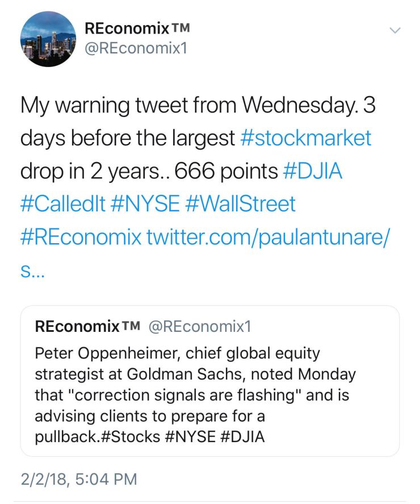Open the tweet options chevron menu
This screenshot has width=420, height=504.
396,30
